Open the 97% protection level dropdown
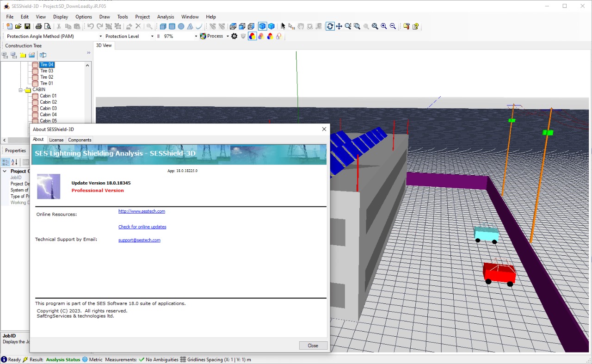This screenshot has width=592, height=364. pos(196,36)
